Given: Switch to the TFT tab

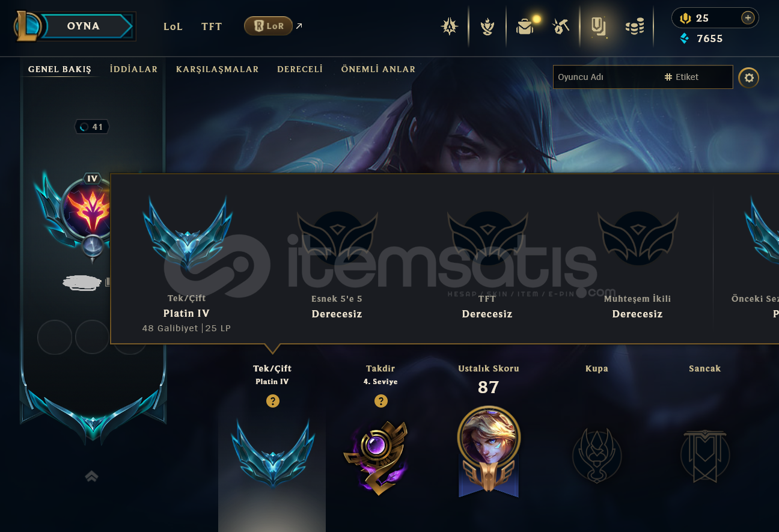Looking at the screenshot, I should pos(212,26).
